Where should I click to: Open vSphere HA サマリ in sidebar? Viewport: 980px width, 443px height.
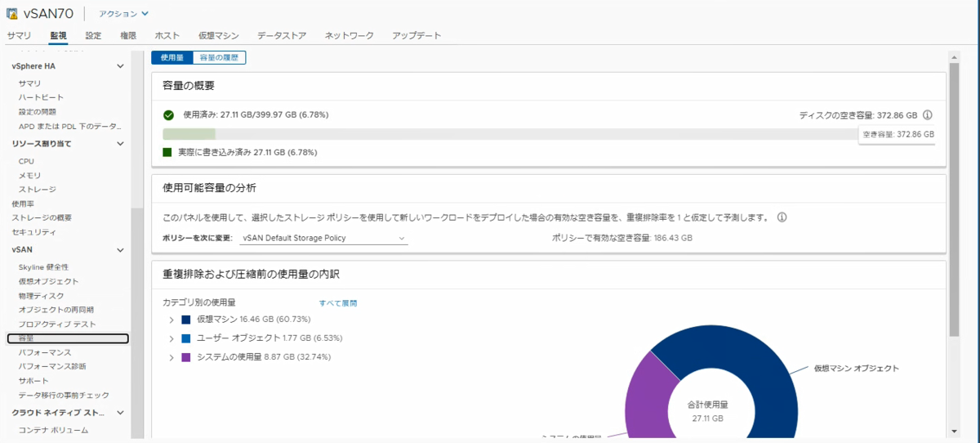coord(29,83)
